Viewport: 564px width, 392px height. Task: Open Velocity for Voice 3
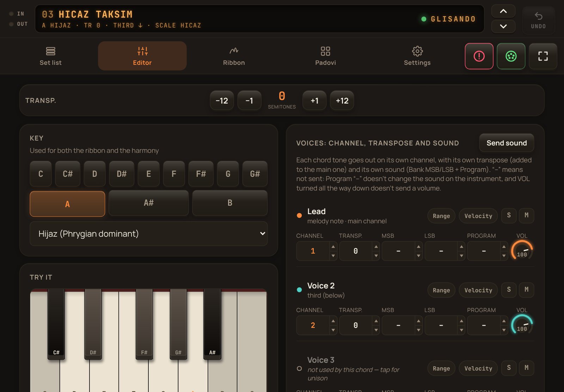(x=478, y=368)
